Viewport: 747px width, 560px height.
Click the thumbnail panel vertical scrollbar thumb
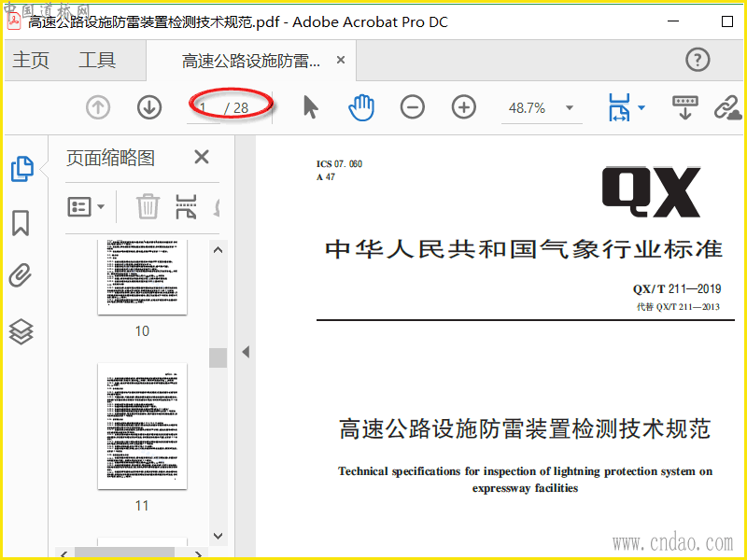point(218,357)
